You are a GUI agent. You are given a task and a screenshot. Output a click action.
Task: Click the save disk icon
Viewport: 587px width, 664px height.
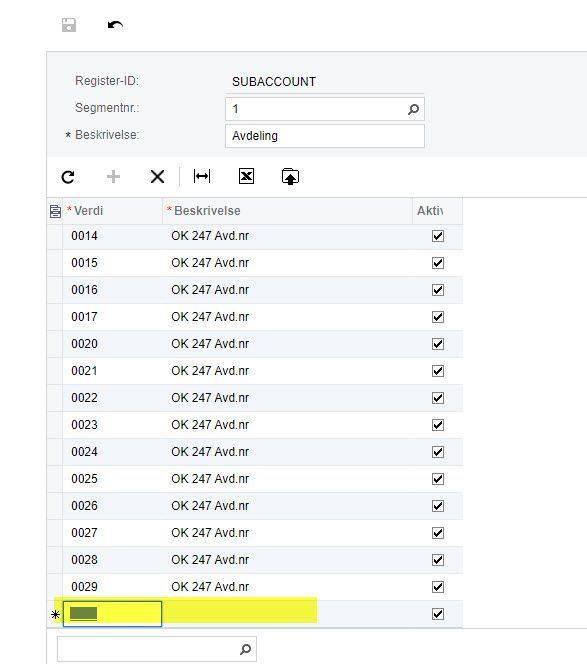coord(69,25)
